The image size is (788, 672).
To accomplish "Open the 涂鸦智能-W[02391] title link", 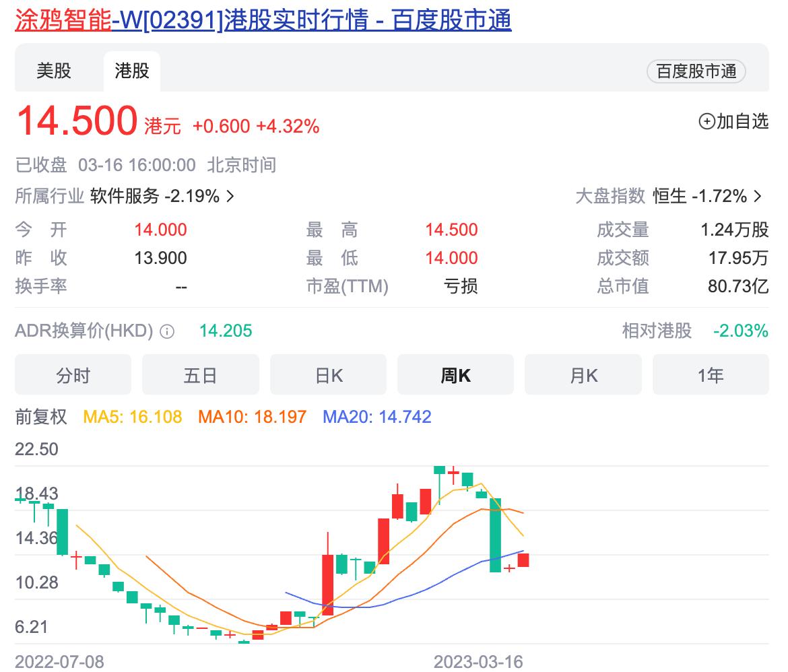I will (x=263, y=21).
